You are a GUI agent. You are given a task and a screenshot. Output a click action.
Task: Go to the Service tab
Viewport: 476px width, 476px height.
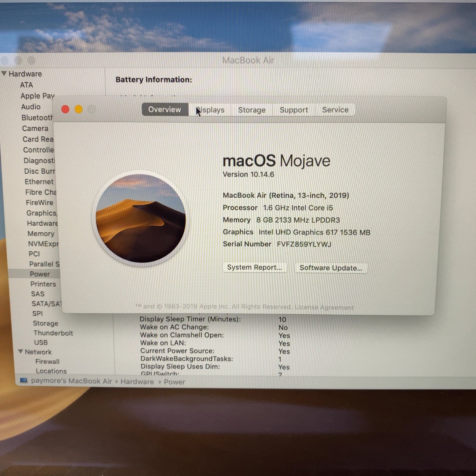pos(335,110)
